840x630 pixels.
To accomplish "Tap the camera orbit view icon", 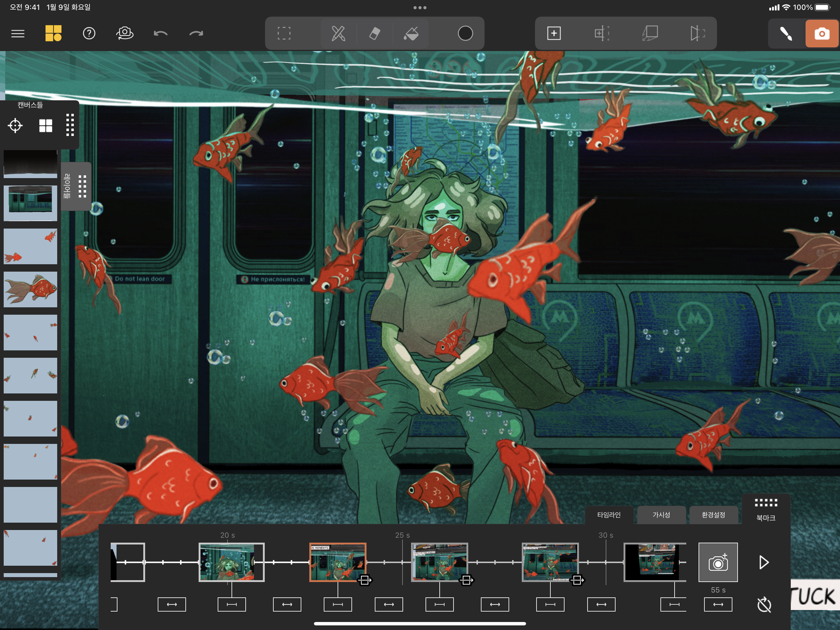I will (125, 34).
